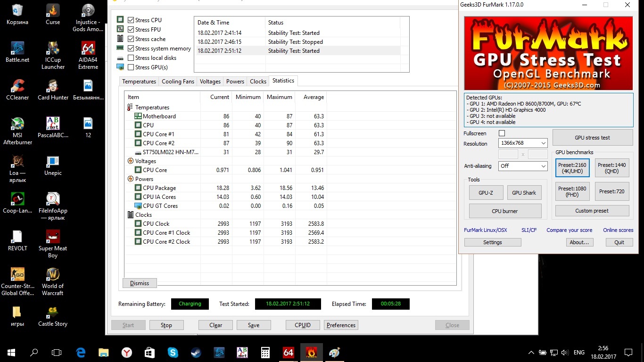
Task: Toggle FurMark Fullscreen checkbox
Action: coord(502,133)
